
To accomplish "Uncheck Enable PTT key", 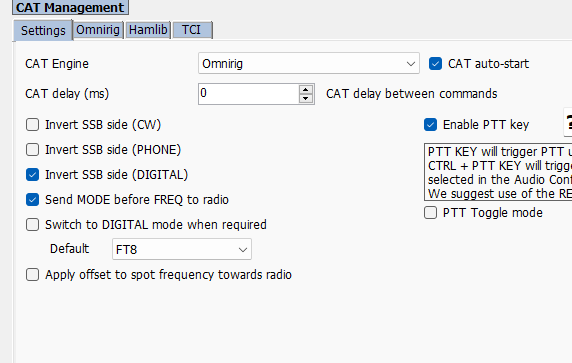I will tap(430, 125).
